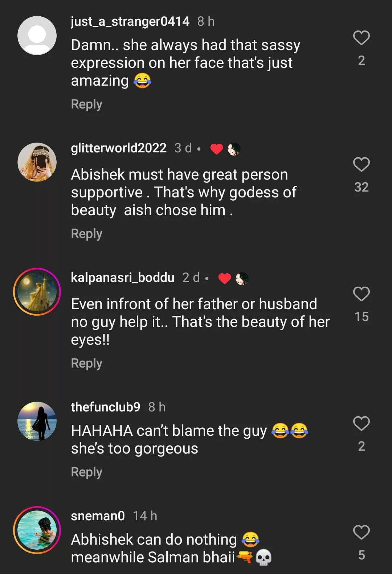
Task: Like sneman0's comment about Salman bhaii
Action: (x=361, y=532)
